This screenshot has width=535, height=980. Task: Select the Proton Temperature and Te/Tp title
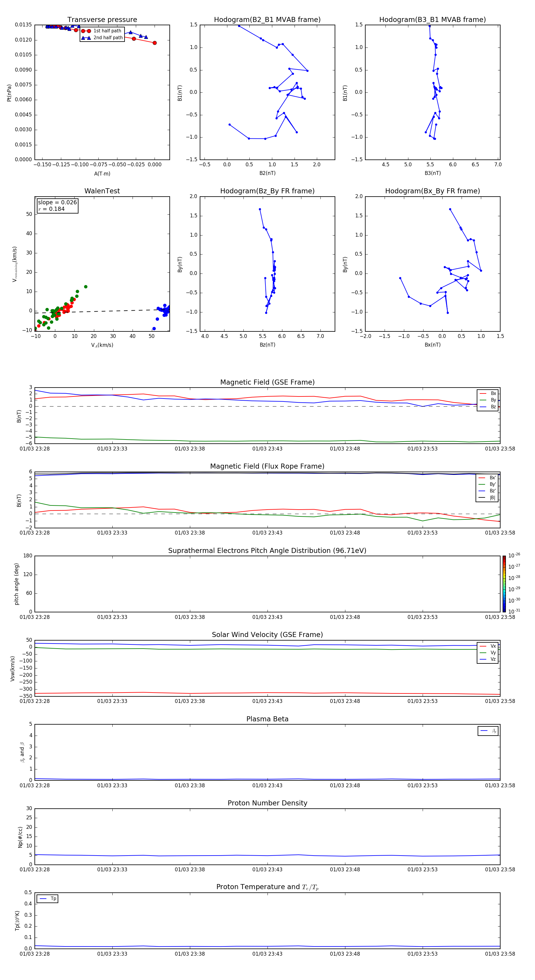(x=267, y=887)
